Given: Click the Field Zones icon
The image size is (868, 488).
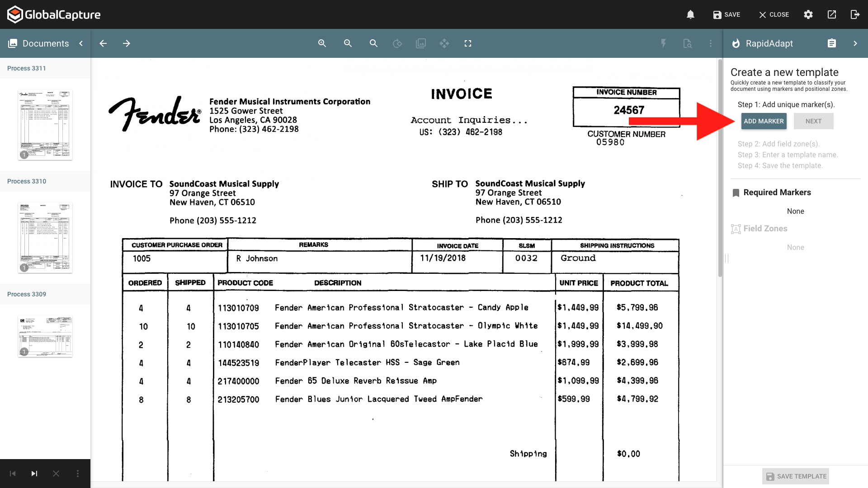Looking at the screenshot, I should [736, 229].
